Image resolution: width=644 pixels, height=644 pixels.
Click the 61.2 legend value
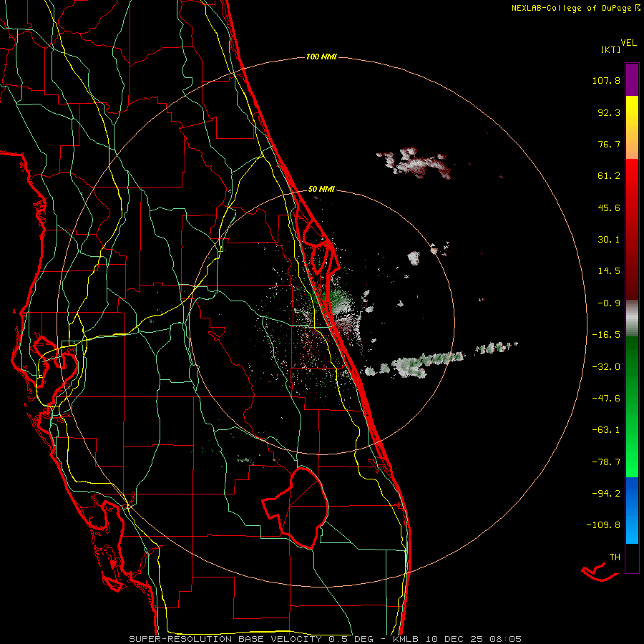click(609, 176)
